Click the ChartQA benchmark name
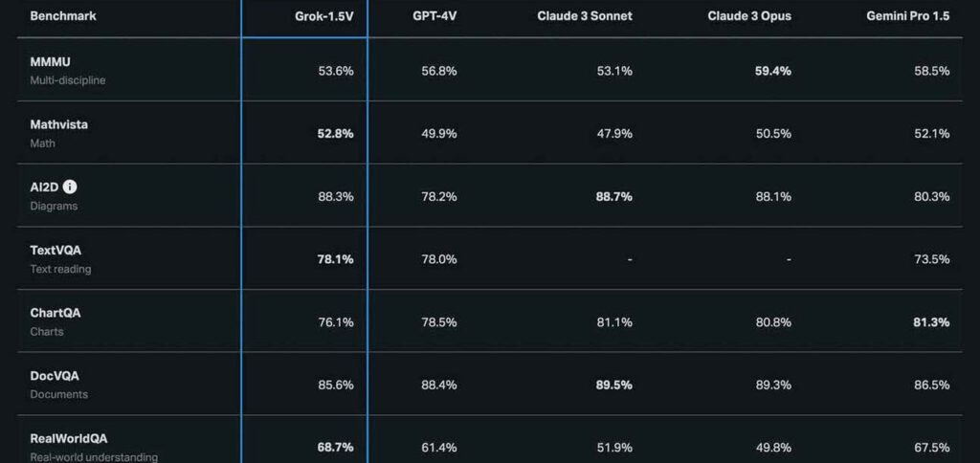This screenshot has height=463, width=980. (55, 313)
